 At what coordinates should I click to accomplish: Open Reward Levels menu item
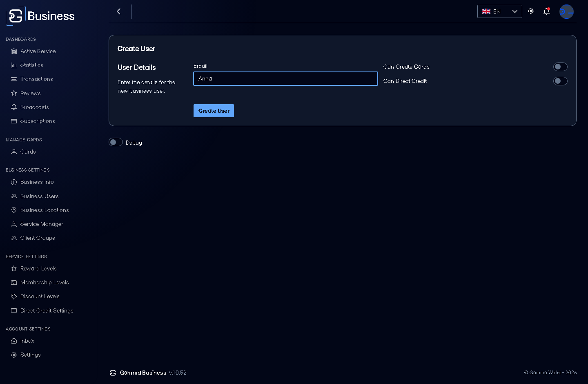click(x=38, y=269)
